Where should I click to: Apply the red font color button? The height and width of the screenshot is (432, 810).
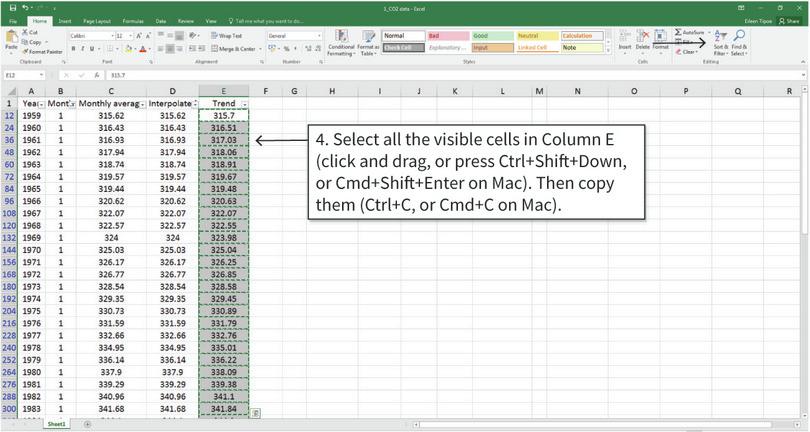click(143, 49)
